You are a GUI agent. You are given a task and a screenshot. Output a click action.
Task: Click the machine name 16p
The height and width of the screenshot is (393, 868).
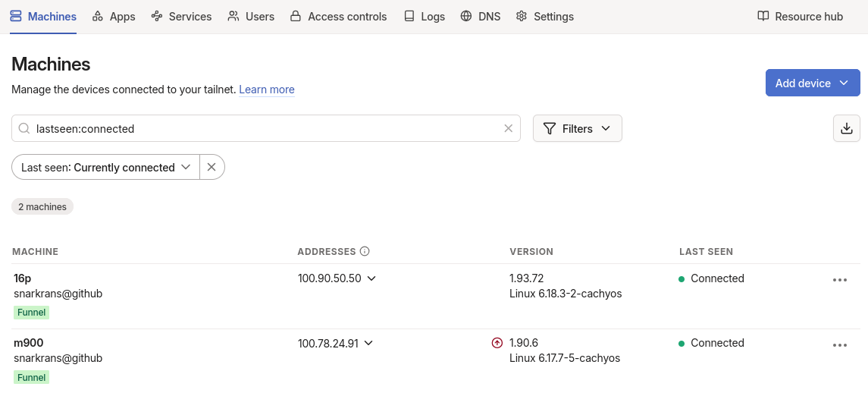(23, 278)
